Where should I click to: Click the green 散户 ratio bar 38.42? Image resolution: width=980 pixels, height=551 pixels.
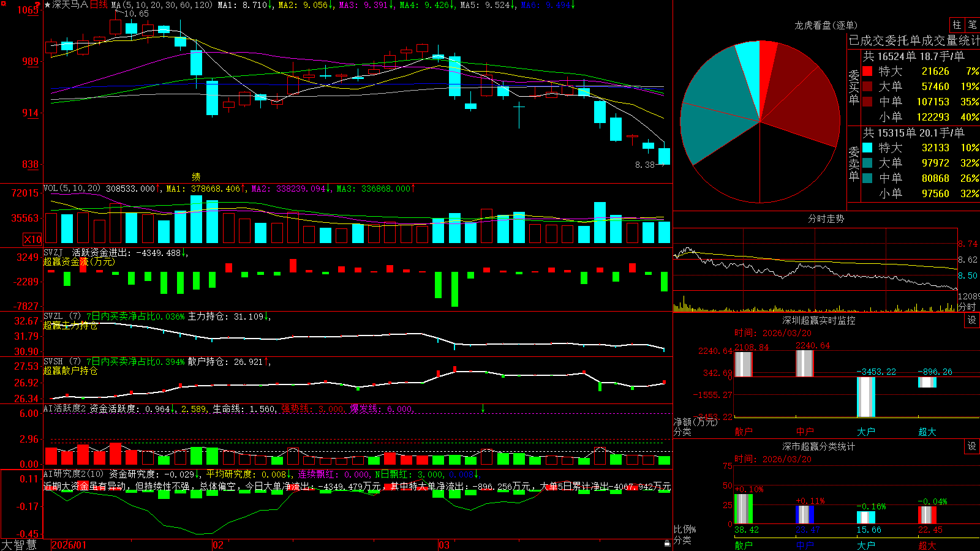[x=744, y=509]
